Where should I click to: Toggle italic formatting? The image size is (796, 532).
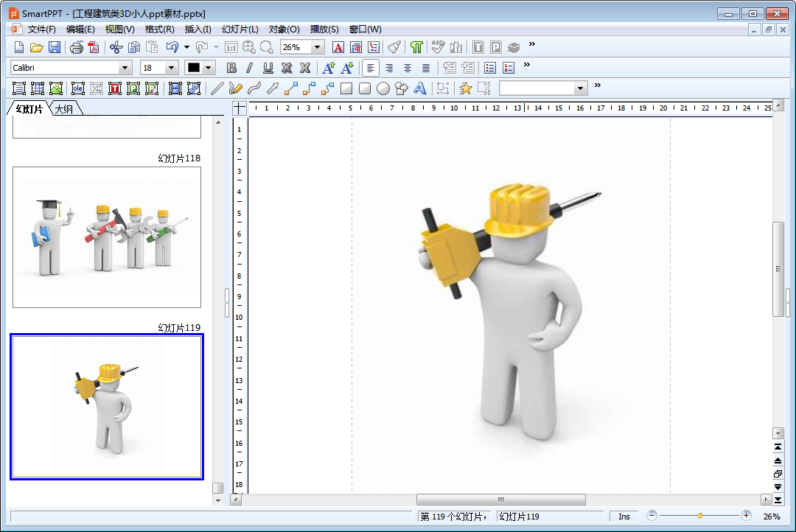249,68
